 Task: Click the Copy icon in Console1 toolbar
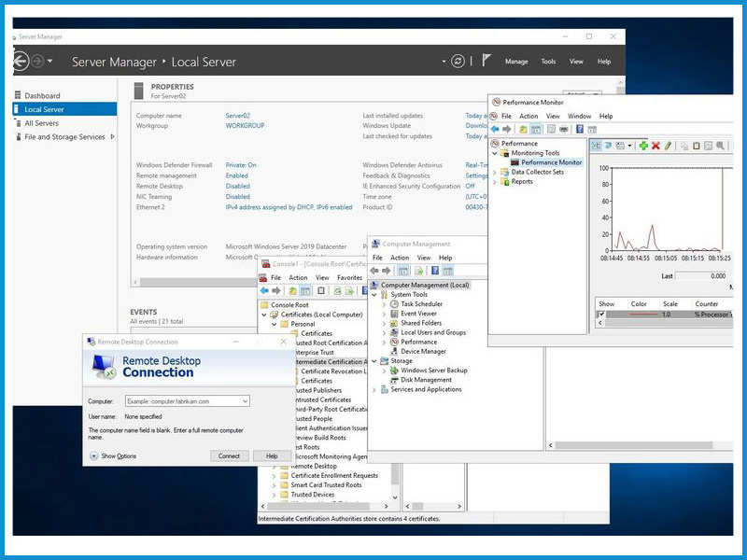[321, 290]
